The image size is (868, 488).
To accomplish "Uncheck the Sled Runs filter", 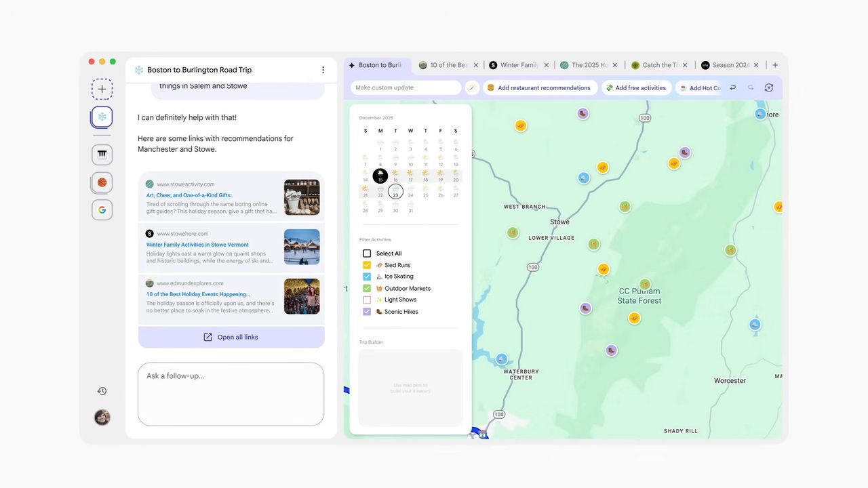I will point(367,265).
